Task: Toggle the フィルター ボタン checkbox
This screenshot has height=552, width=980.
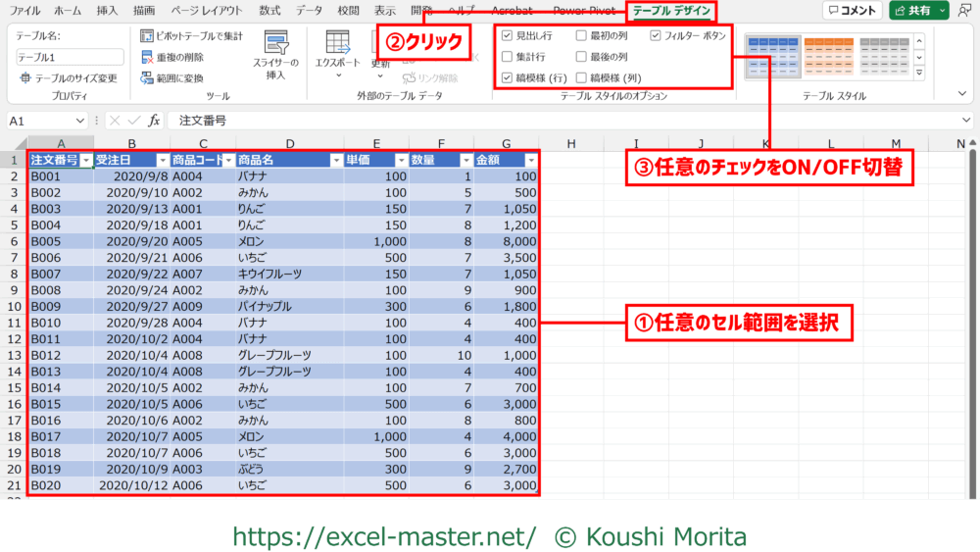Action: point(656,35)
